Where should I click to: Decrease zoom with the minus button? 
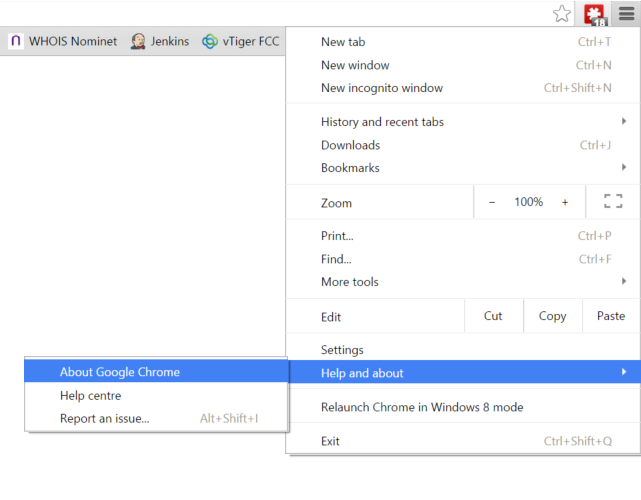point(492,202)
